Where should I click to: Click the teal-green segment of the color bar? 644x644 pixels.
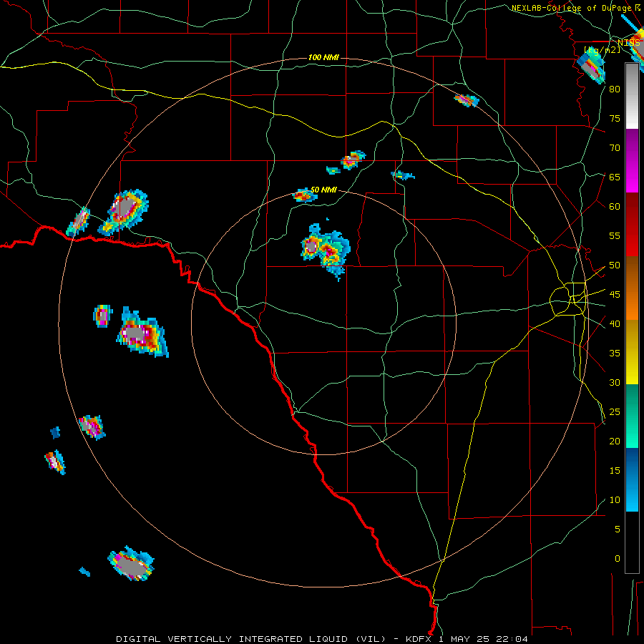(632, 416)
